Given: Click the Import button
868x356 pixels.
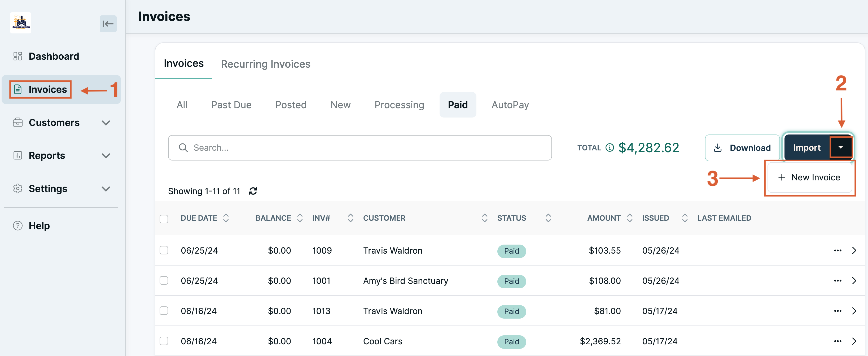Looking at the screenshot, I should point(807,147).
